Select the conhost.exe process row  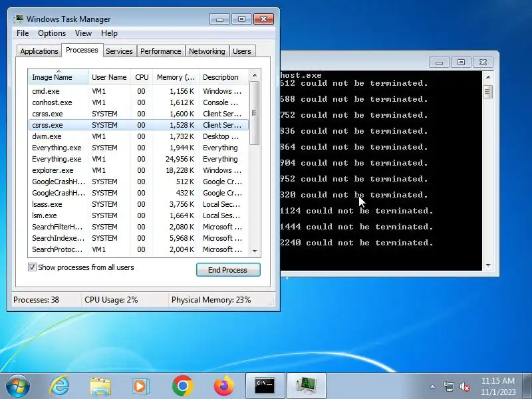point(138,102)
